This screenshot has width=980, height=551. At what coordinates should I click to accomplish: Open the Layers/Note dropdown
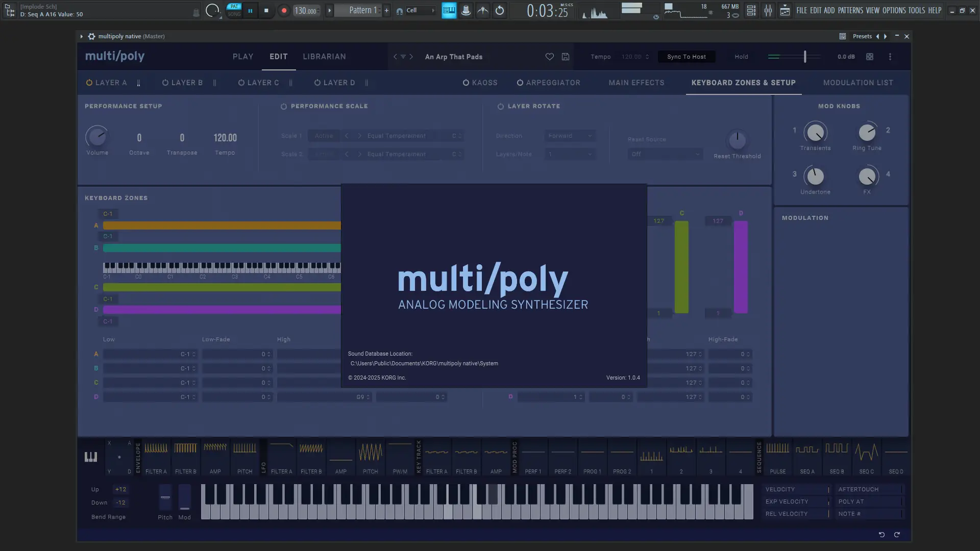pyautogui.click(x=570, y=154)
